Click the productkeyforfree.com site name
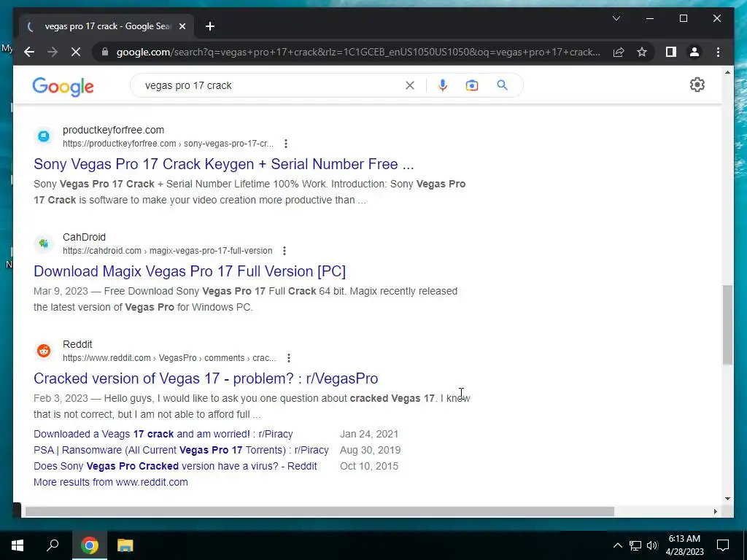Image resolution: width=747 pixels, height=560 pixels. click(113, 130)
